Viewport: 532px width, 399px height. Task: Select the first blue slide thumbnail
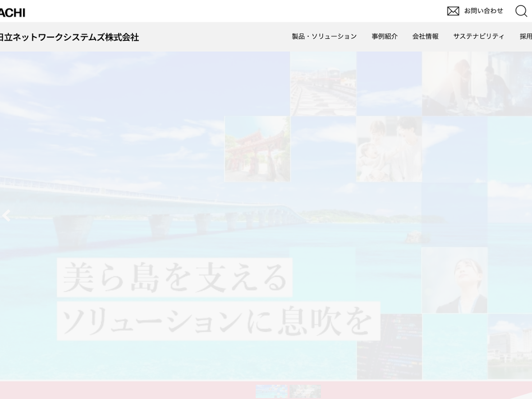pos(271,391)
